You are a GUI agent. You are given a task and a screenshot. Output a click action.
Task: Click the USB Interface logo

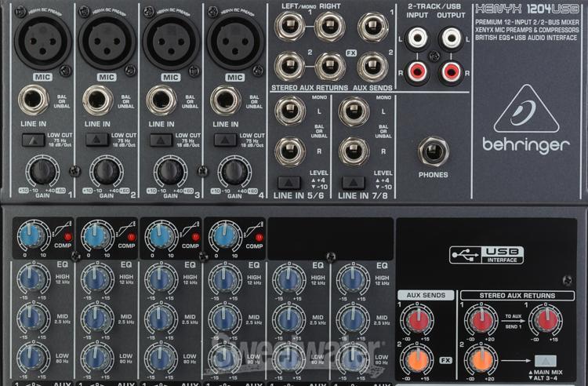486,255
